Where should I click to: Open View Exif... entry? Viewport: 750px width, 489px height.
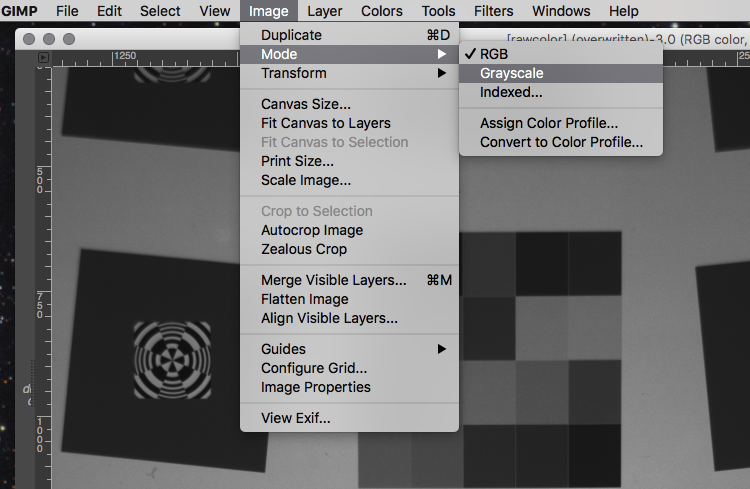349,418
